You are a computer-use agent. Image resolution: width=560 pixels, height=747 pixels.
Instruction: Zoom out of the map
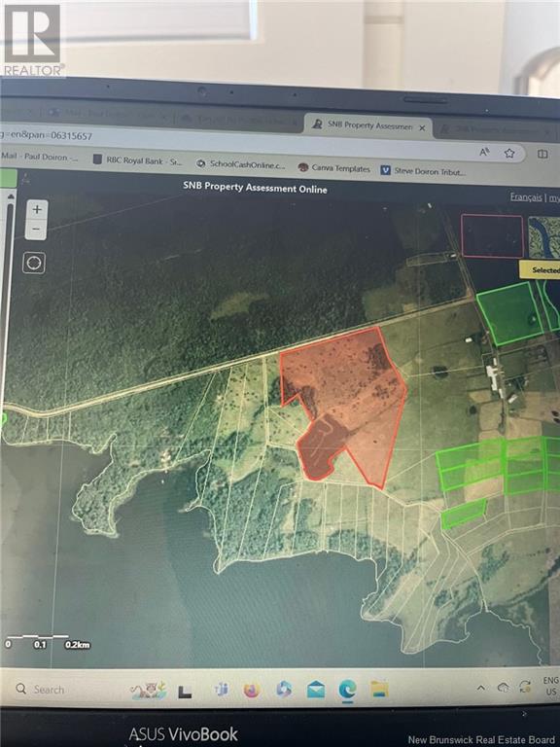pyautogui.click(x=37, y=230)
